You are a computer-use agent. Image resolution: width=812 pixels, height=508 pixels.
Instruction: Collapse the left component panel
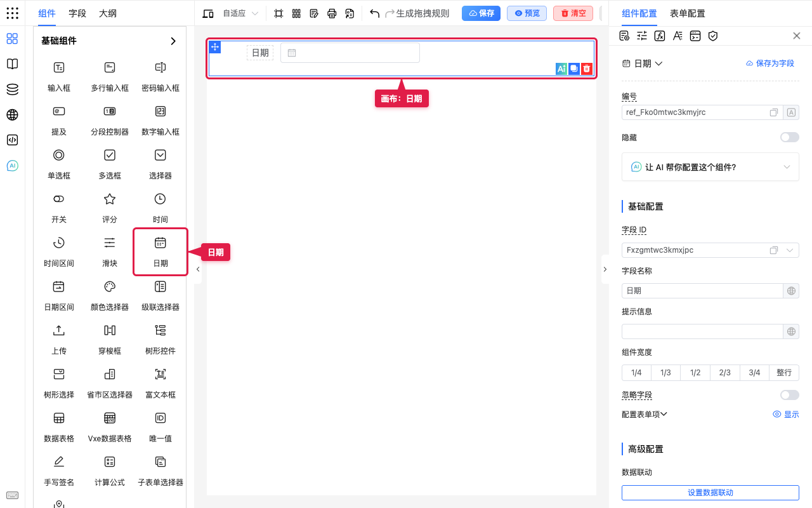[198, 269]
